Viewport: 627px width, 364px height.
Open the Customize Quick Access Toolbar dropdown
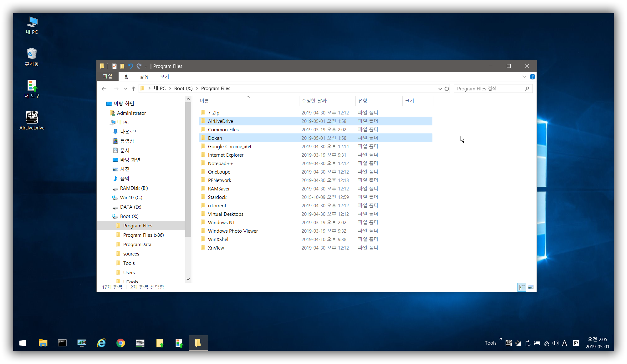(145, 67)
